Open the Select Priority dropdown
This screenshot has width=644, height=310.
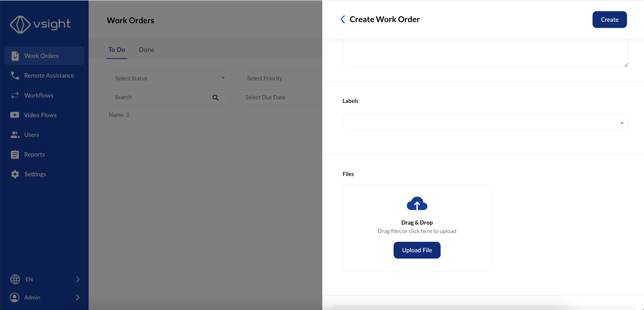[281, 79]
